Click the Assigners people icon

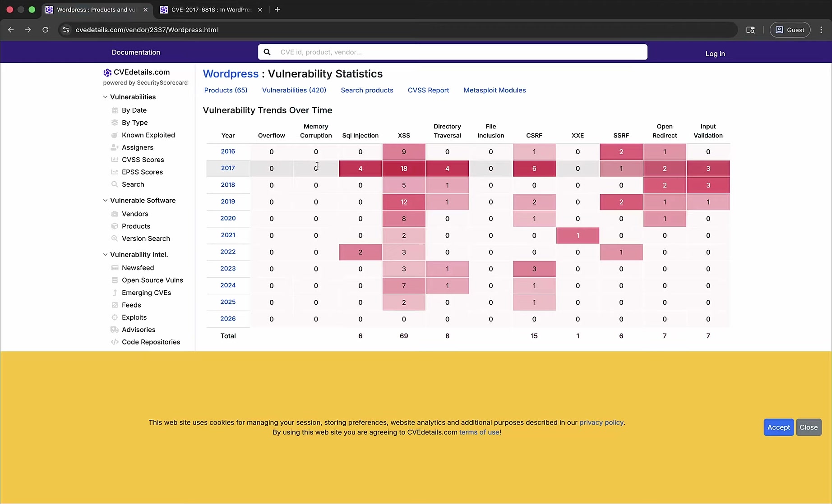(115, 147)
